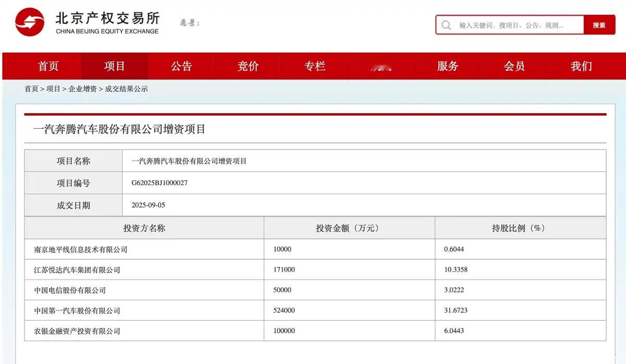Screen dimensions: 626x364
Task: Click shareholding ratio 3.0222
Action: click(x=454, y=290)
